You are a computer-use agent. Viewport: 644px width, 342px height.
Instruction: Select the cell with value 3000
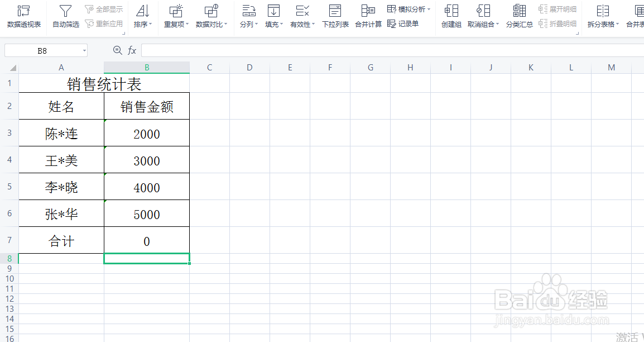[147, 160]
